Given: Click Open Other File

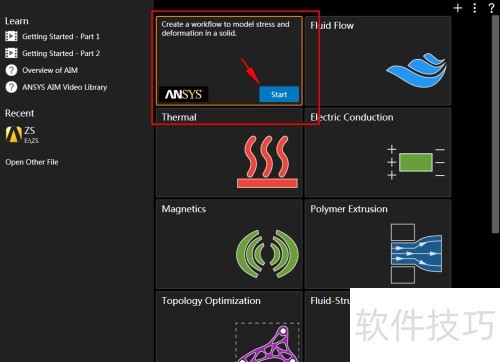Looking at the screenshot, I should (x=32, y=162).
